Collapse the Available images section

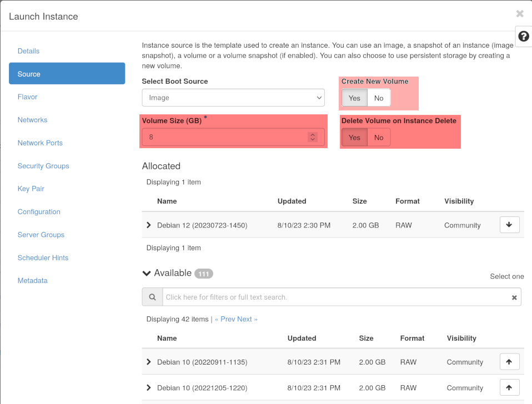tap(146, 273)
